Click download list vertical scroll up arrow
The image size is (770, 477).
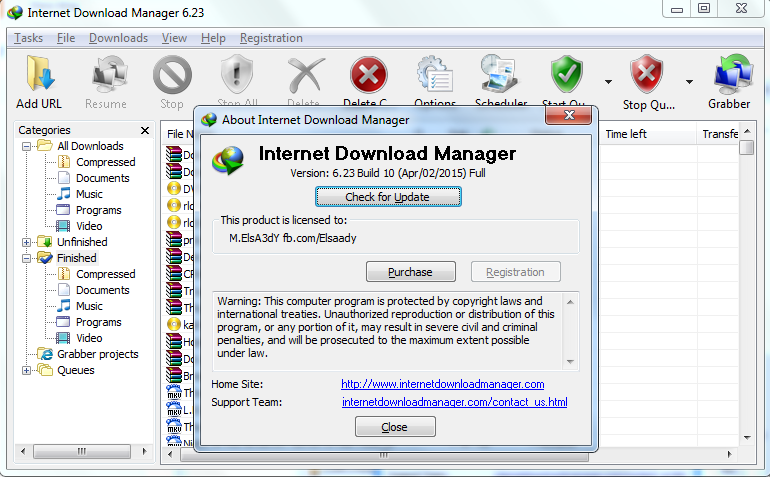(x=747, y=131)
